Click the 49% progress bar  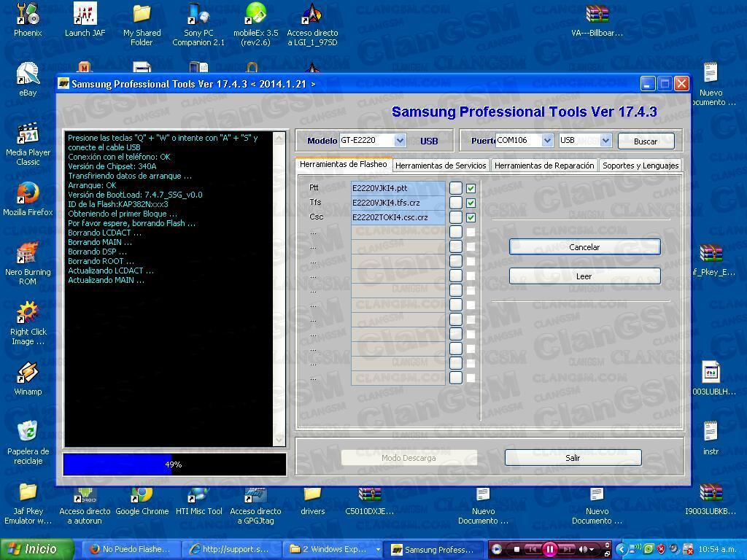click(175, 464)
